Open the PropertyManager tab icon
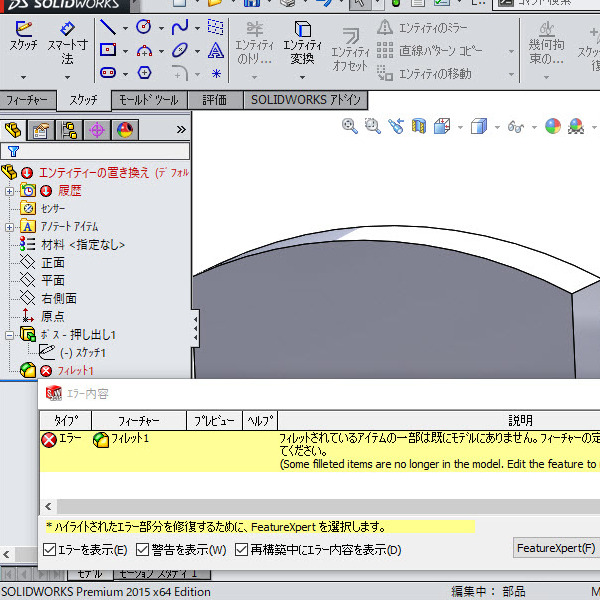This screenshot has height=600, width=600. [41, 130]
